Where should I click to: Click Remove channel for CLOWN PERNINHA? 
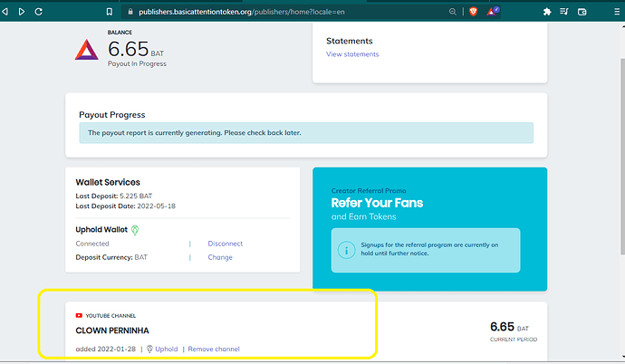[214, 349]
